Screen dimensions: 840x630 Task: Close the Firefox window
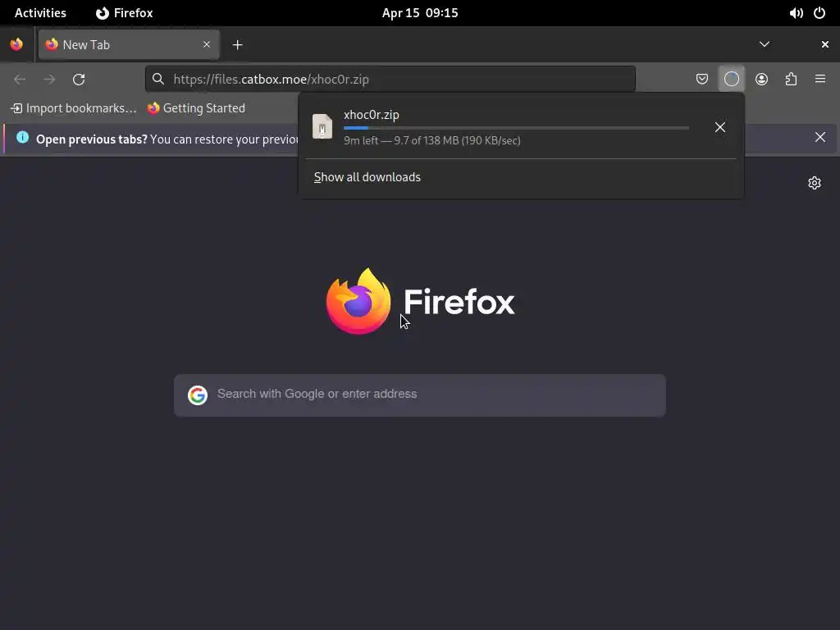[825, 44]
